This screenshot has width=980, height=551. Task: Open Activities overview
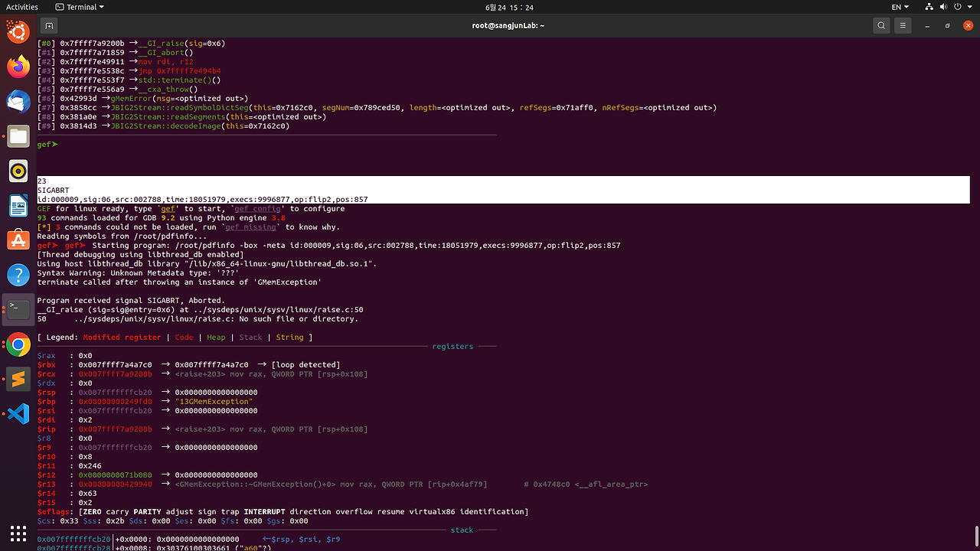21,7
